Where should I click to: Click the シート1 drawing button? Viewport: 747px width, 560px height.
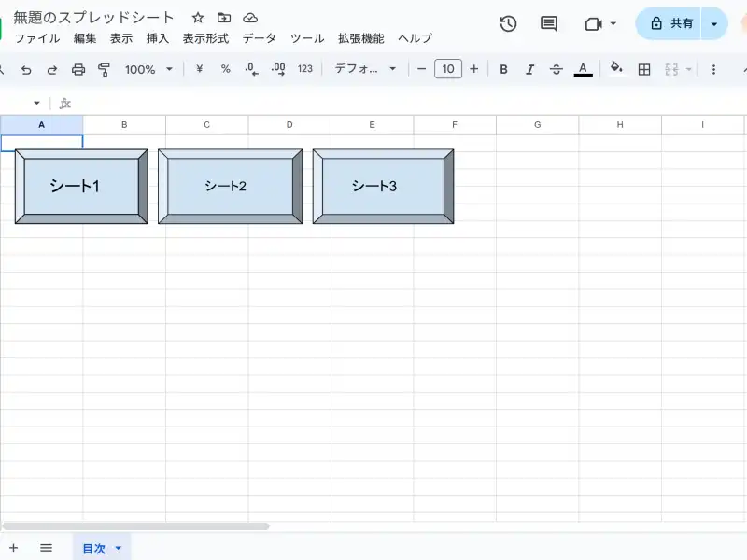click(81, 186)
